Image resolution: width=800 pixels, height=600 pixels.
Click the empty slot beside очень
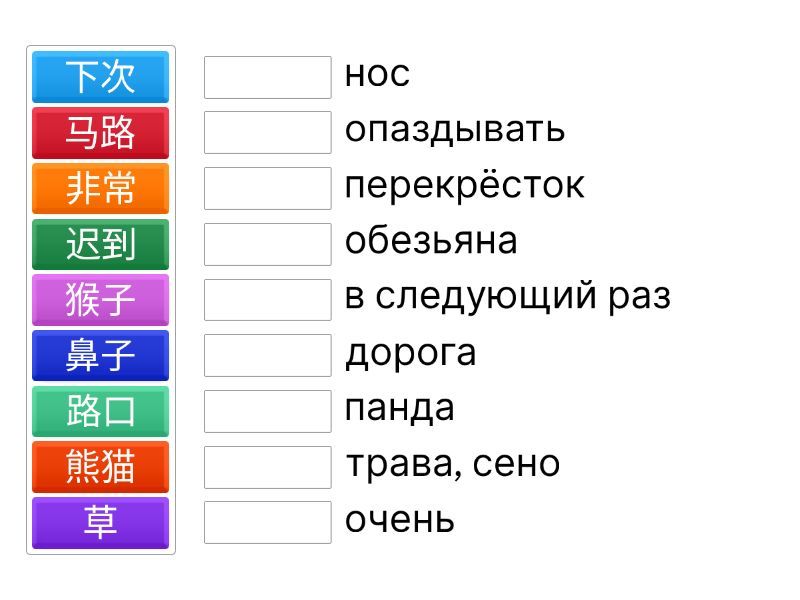[x=267, y=522]
